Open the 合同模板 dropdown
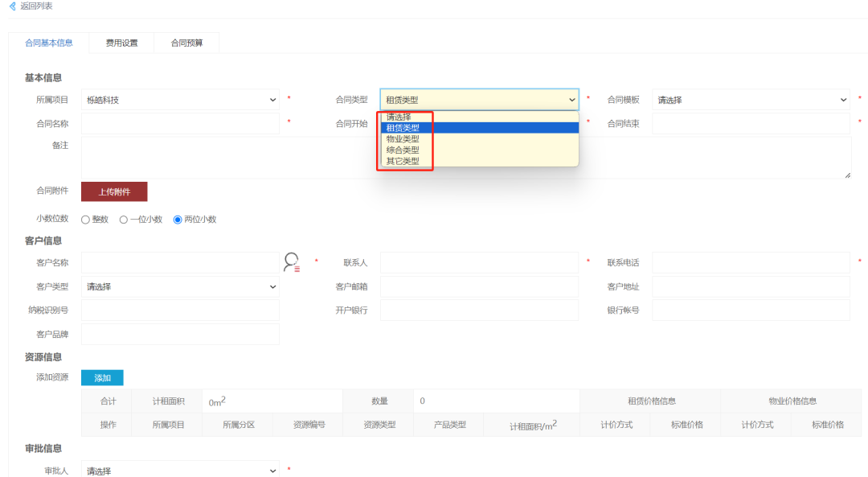Image resolution: width=868 pixels, height=477 pixels. pyautogui.click(x=751, y=100)
